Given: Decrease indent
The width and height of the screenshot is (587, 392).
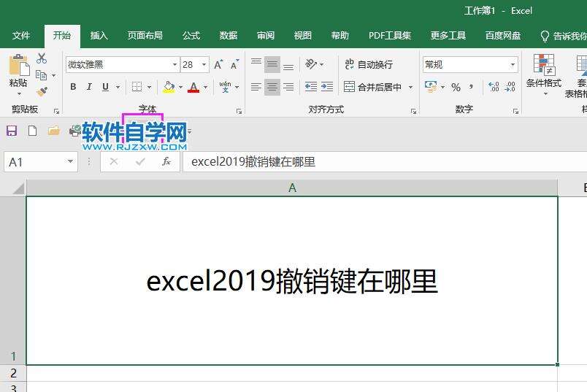Looking at the screenshot, I should point(311,87).
